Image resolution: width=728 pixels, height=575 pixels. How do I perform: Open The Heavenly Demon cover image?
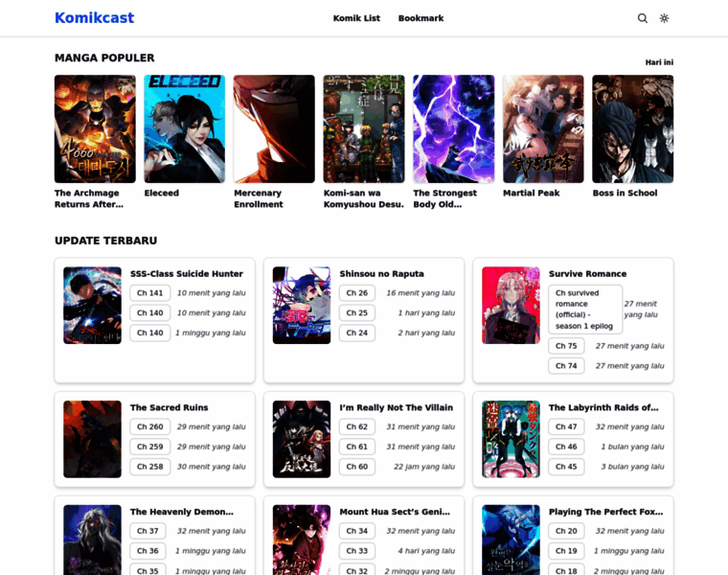pyautogui.click(x=92, y=540)
